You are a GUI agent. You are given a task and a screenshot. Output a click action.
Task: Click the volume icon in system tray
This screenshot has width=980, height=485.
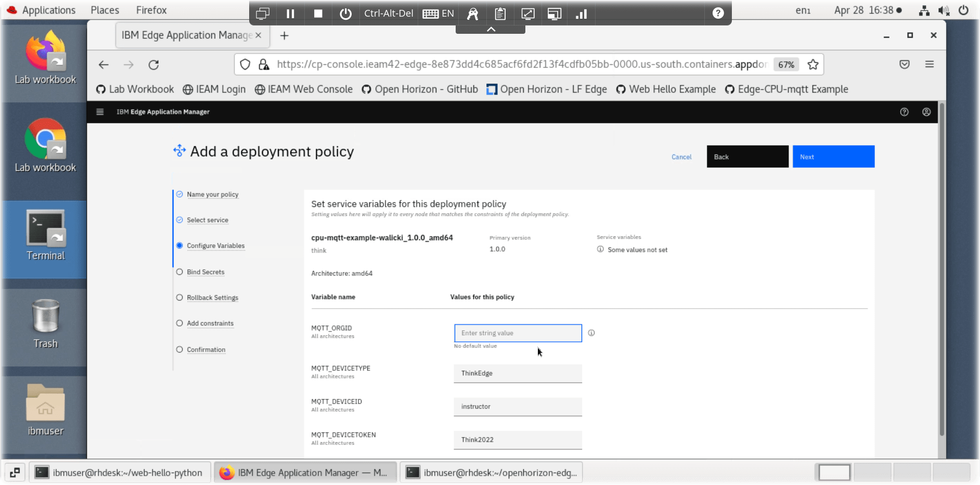(944, 10)
